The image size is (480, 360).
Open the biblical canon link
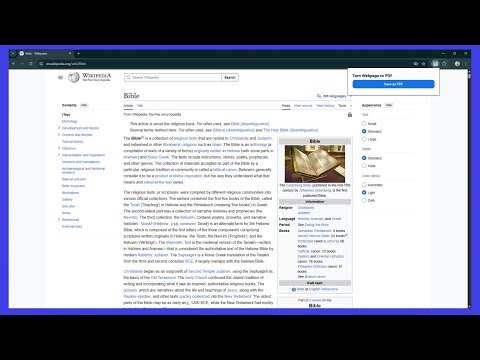[225, 170]
